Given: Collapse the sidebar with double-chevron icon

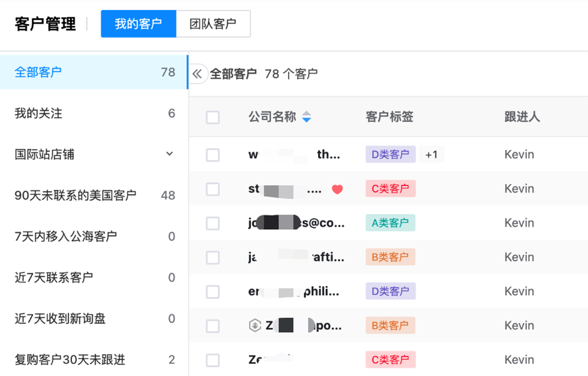Looking at the screenshot, I should point(198,74).
